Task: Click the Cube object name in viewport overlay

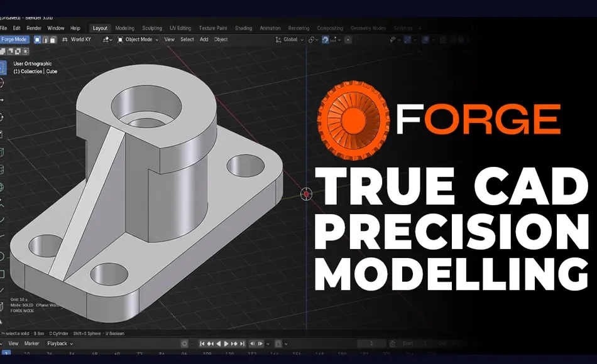Action: pyautogui.click(x=52, y=72)
